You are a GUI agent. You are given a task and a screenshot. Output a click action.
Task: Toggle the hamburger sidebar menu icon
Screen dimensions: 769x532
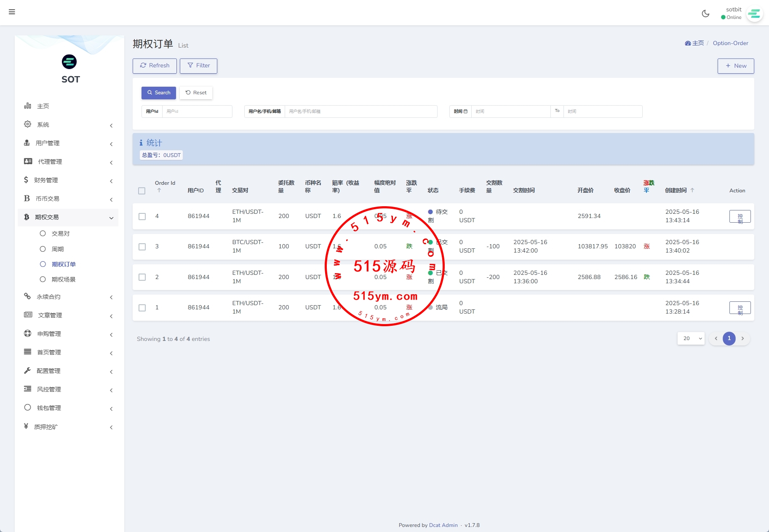[x=12, y=12]
